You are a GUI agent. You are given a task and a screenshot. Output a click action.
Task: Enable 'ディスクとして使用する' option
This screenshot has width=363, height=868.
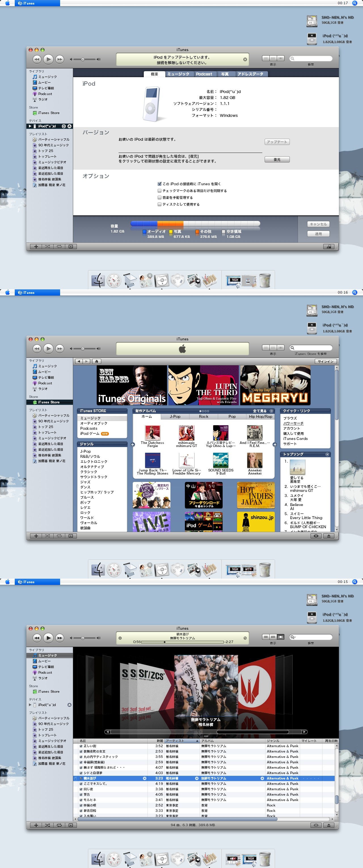[160, 204]
